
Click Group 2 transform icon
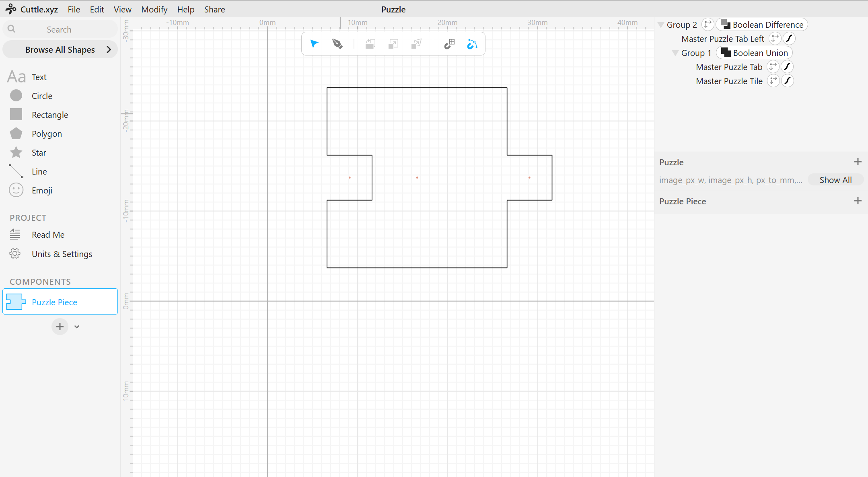point(708,24)
